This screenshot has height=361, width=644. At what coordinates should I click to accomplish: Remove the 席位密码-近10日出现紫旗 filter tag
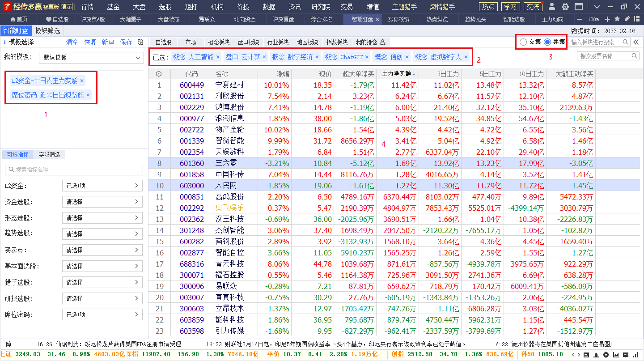[x=88, y=95]
